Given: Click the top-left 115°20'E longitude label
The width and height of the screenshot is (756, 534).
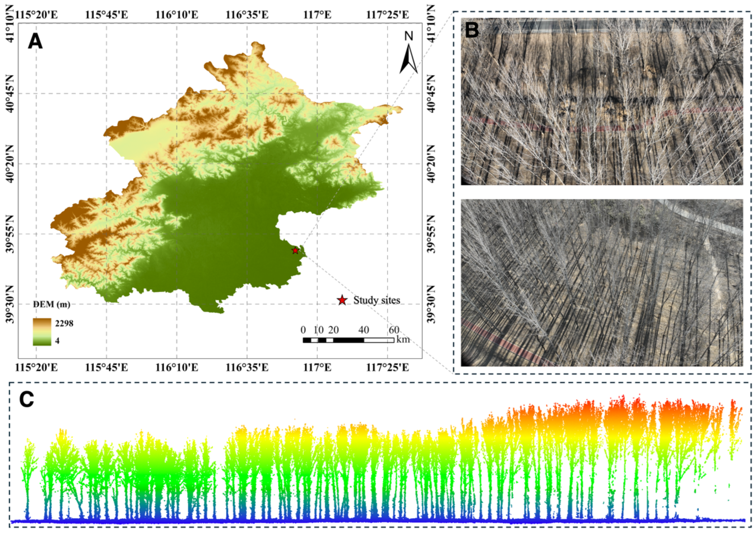Looking at the screenshot, I should [36, 15].
